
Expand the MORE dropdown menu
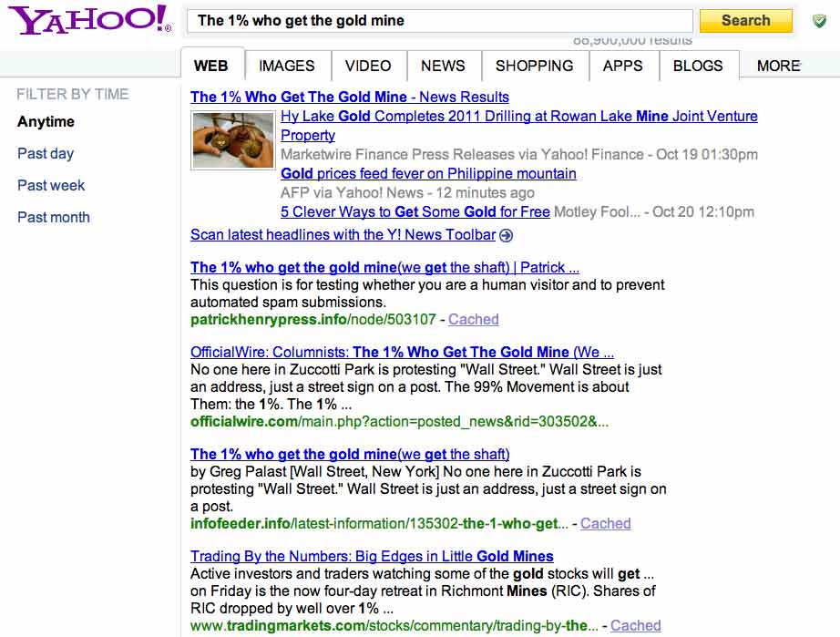780,66
